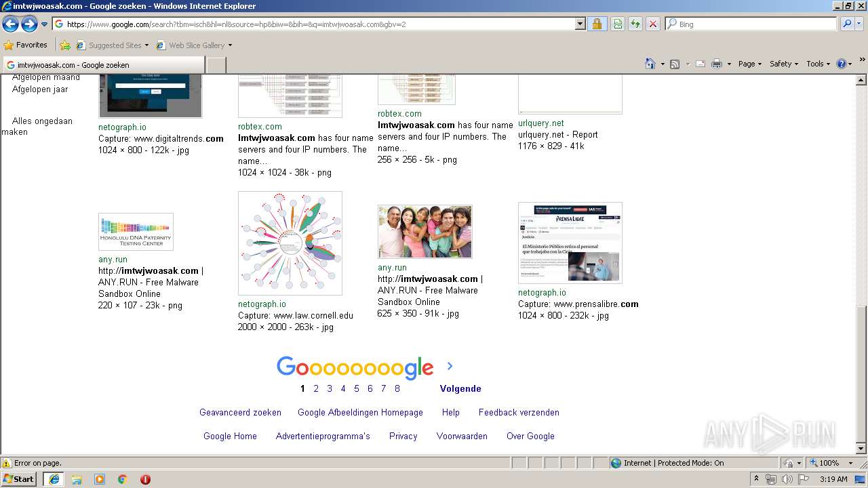Click the system tray volume icon

point(787,479)
